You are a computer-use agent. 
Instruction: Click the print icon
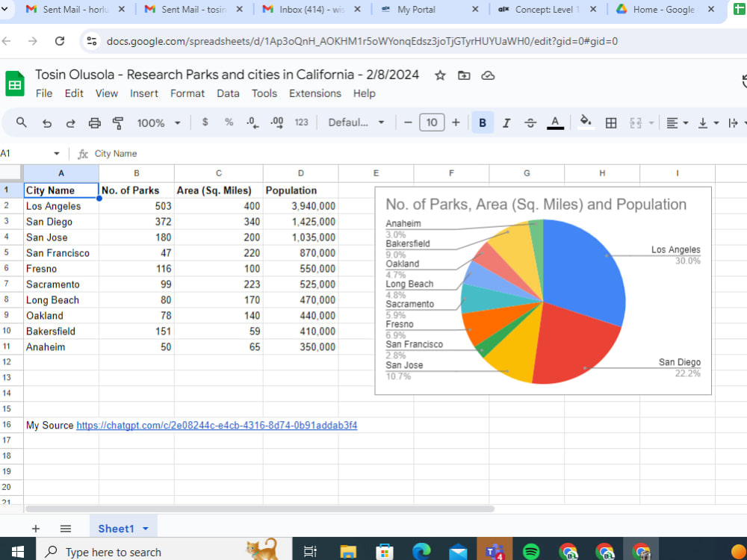coord(94,123)
